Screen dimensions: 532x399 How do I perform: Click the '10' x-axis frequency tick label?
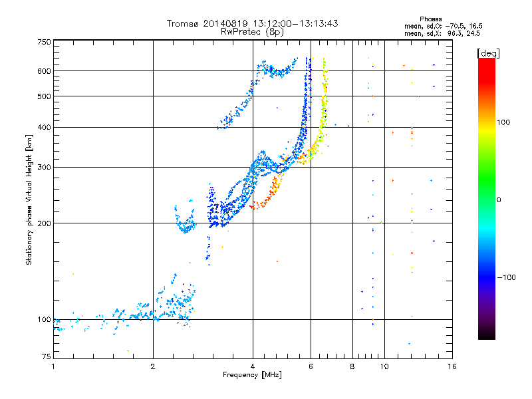tap(384, 366)
